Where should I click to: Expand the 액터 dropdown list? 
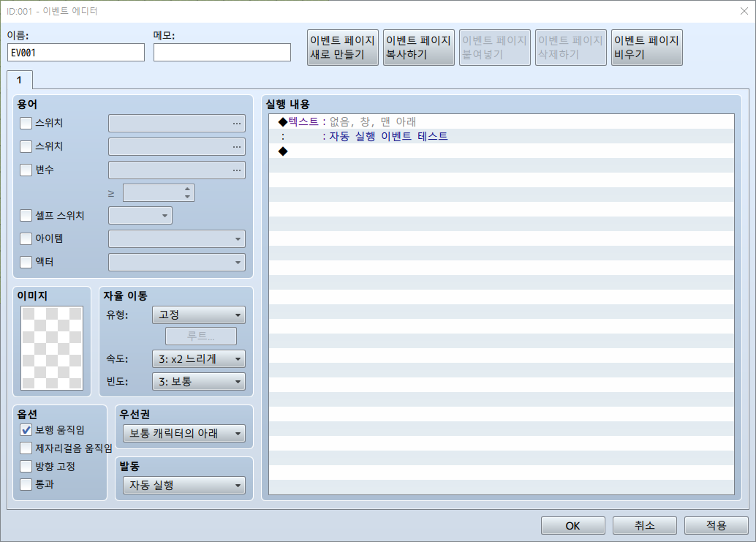pos(177,263)
